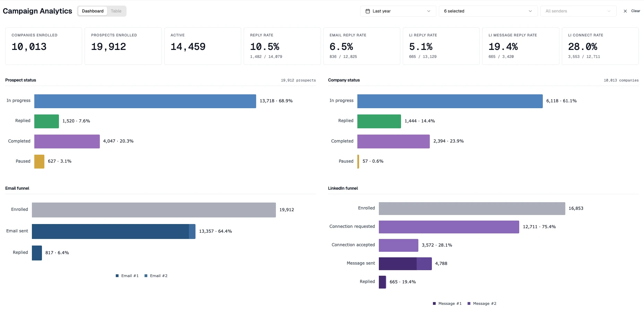644x309 pixels.
Task: Select the Active metric card
Action: coord(203,46)
